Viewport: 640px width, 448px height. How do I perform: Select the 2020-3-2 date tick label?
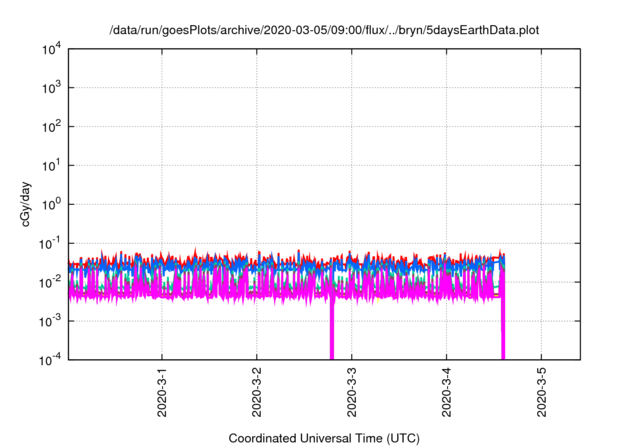(257, 392)
